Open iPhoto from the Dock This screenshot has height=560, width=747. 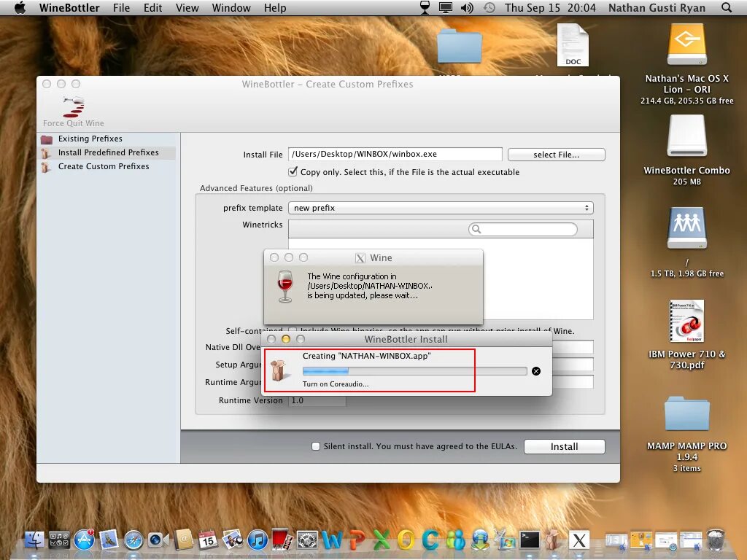click(233, 540)
